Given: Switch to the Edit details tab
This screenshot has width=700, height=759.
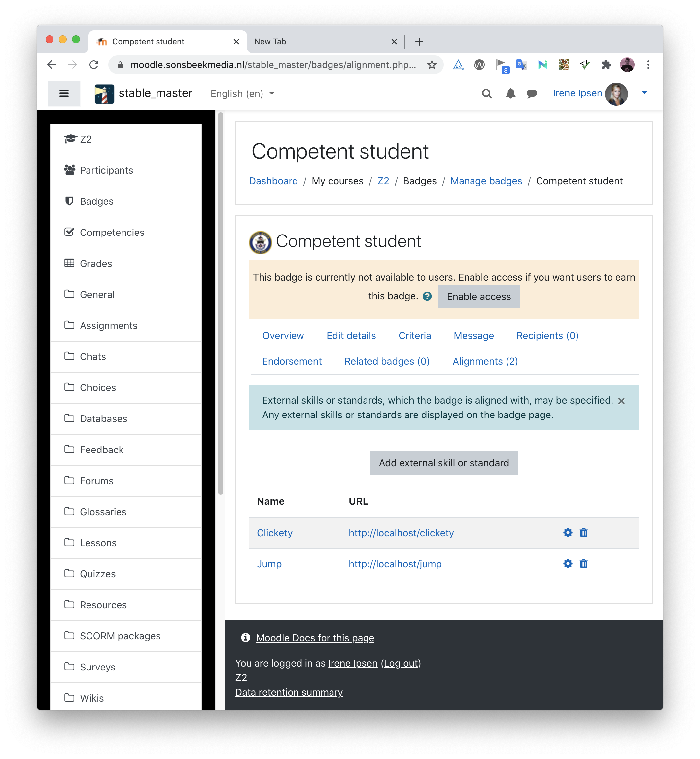Looking at the screenshot, I should point(351,335).
